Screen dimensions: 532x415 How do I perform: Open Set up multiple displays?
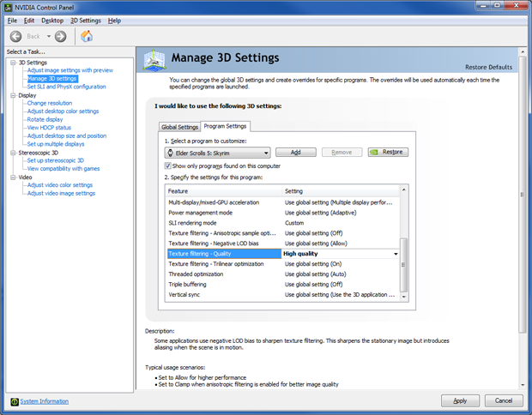(x=56, y=144)
